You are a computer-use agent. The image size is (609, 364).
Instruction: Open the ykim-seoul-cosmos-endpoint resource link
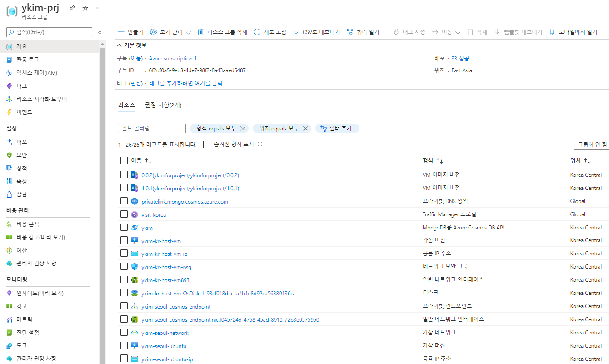point(176,306)
